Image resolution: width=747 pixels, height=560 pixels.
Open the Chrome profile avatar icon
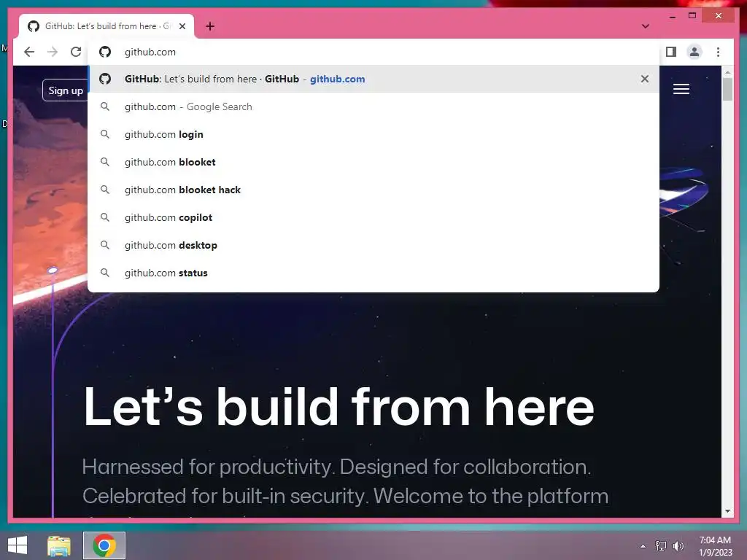(x=694, y=52)
